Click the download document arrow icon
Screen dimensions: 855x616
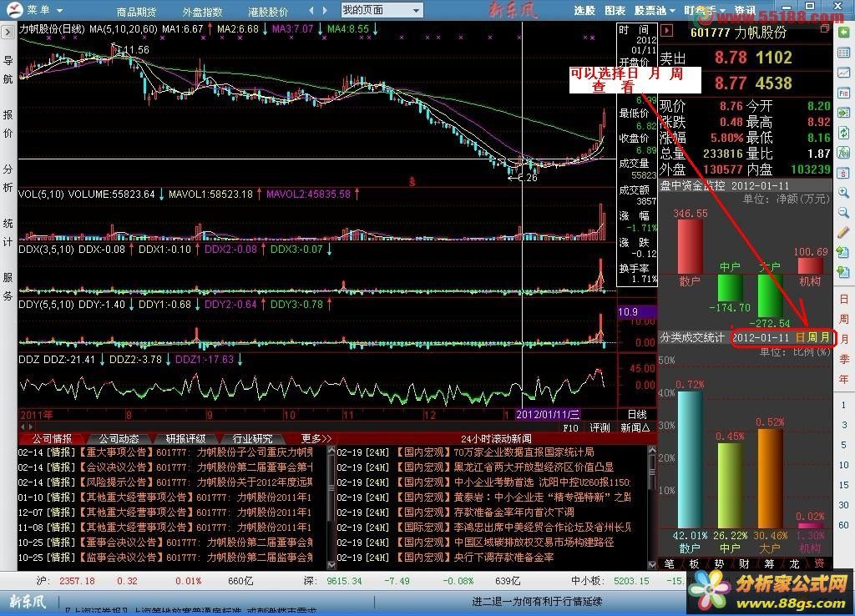pyautogui.click(x=843, y=272)
